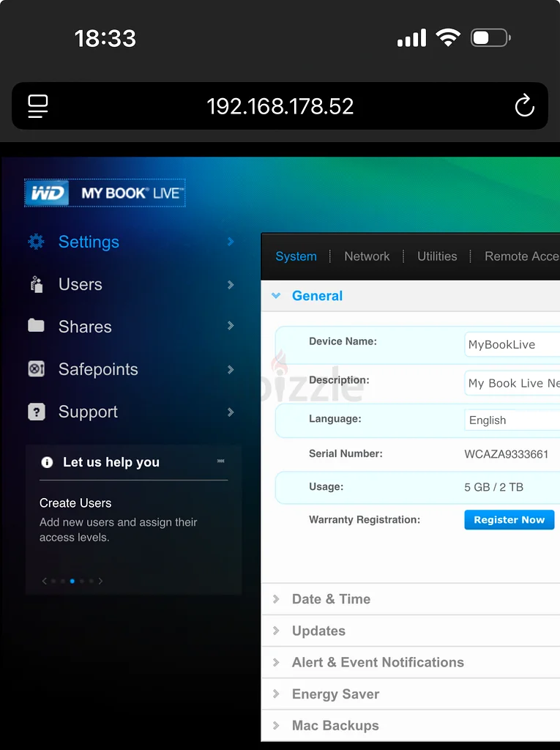Tap the battery status icon
The image size is (560, 750).
490,38
